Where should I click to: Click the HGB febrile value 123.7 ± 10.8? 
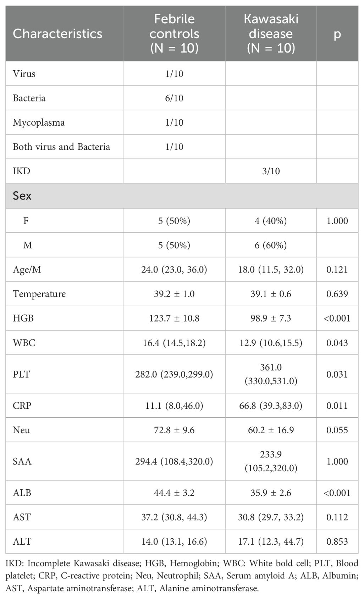pyautogui.click(x=174, y=318)
